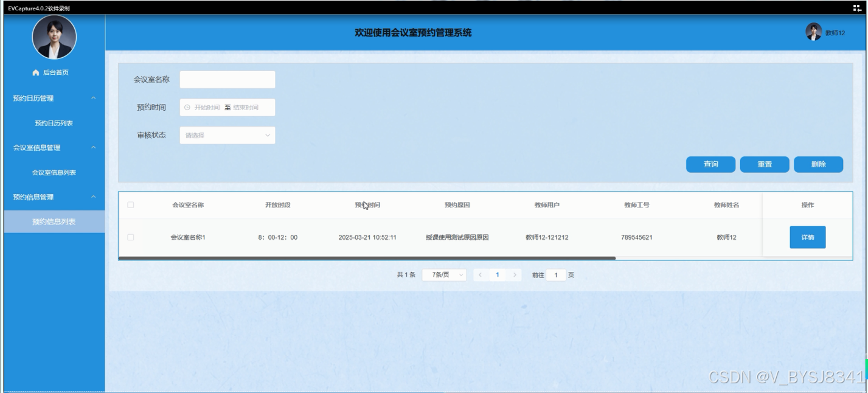
Task: Go to next page arrow in pagination
Action: tap(515, 275)
